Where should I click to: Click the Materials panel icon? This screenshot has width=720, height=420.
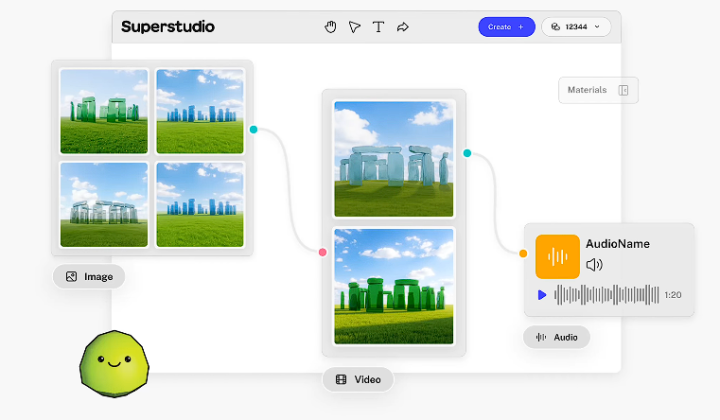coord(623,90)
